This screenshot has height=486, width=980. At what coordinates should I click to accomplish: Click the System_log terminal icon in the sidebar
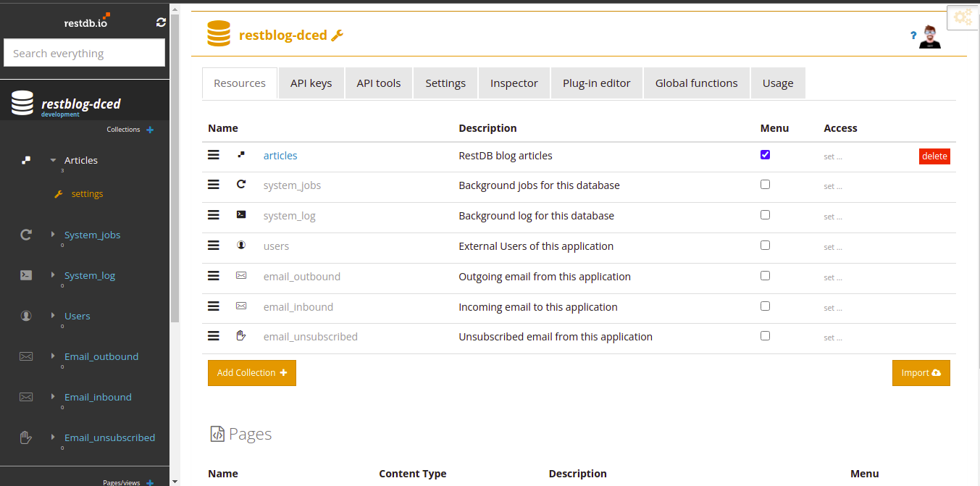pos(26,275)
